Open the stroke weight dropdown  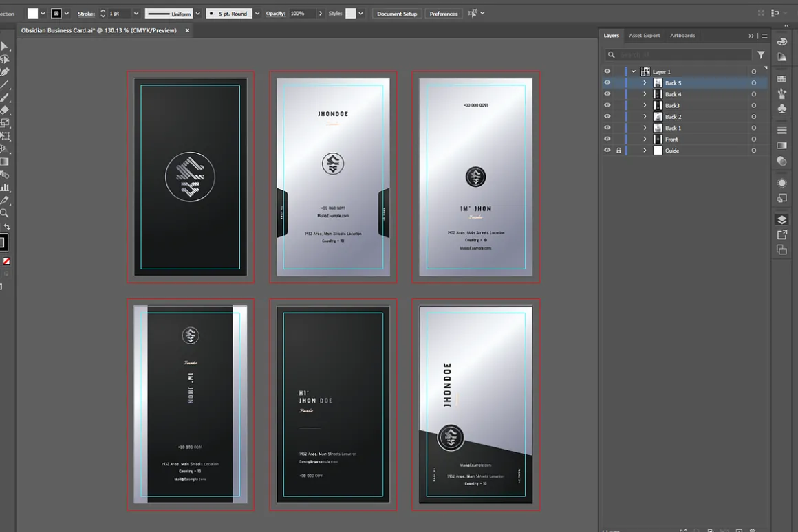pyautogui.click(x=136, y=14)
